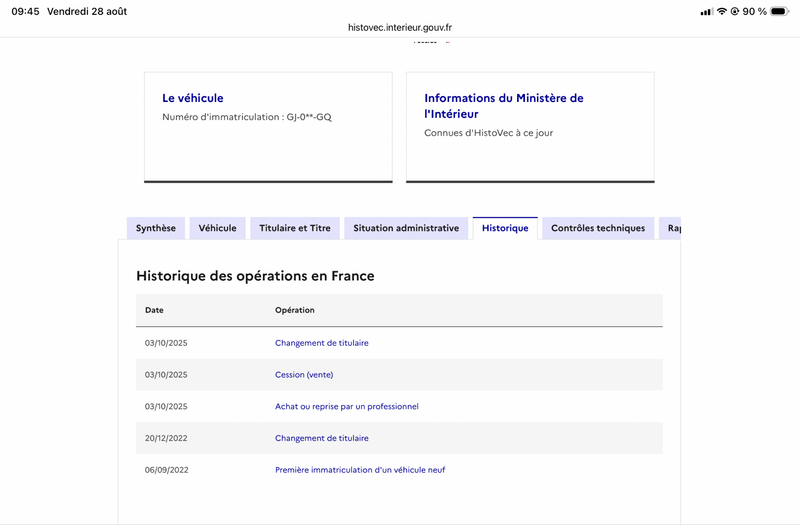
Task: Open the Titulaire et Titre tab
Action: point(295,228)
